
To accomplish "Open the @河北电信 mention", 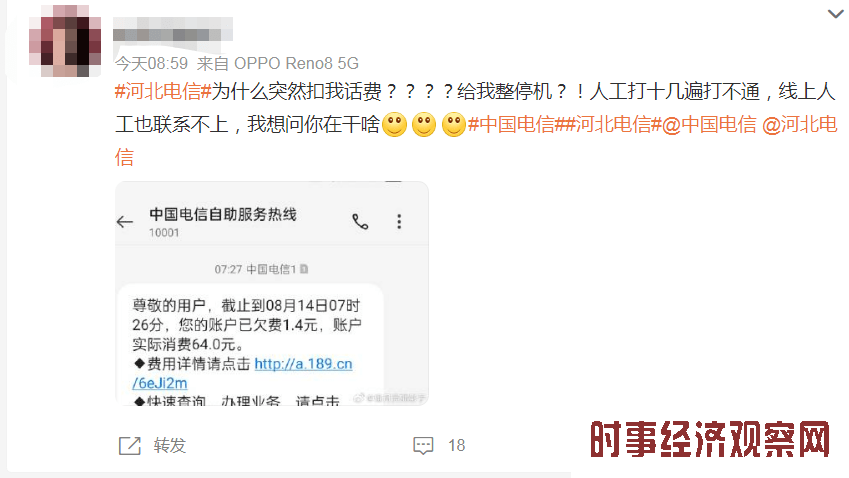I will [799, 125].
